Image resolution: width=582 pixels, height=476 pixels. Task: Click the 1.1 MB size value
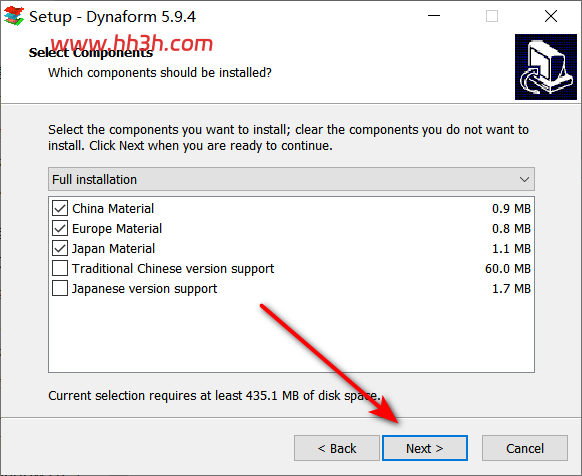[x=511, y=249]
